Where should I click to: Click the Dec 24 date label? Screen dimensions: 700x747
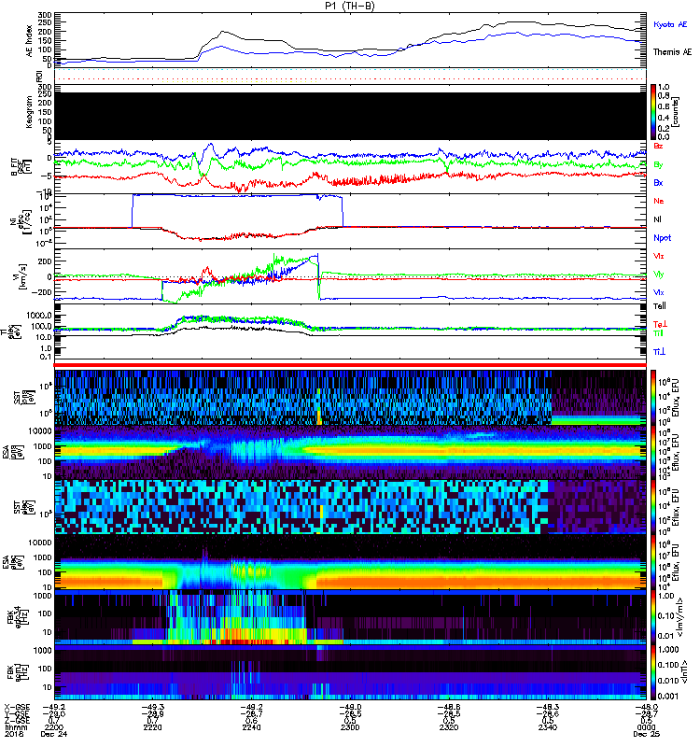54,734
